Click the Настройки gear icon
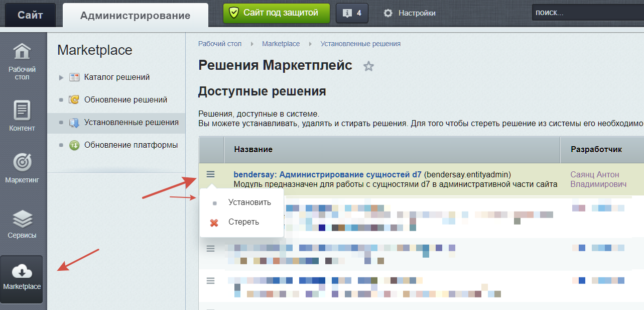 388,13
